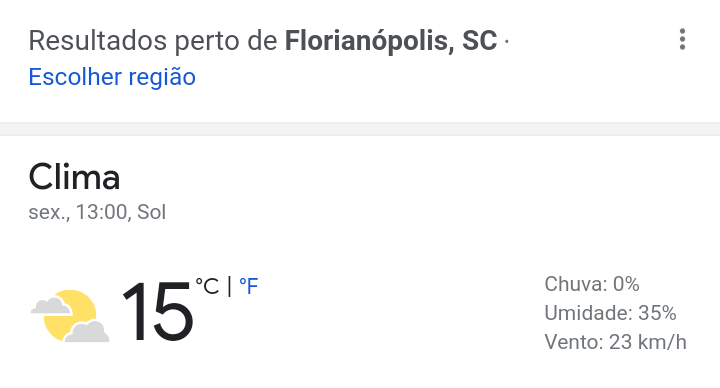720x388 pixels.
Task: Switch temperature to °F Fahrenheit
Action: pos(249,287)
